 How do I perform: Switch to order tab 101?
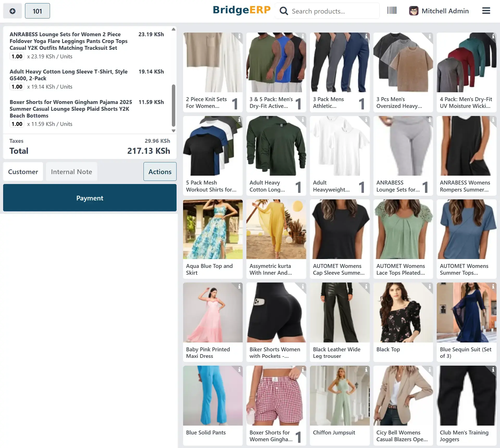pyautogui.click(x=37, y=11)
